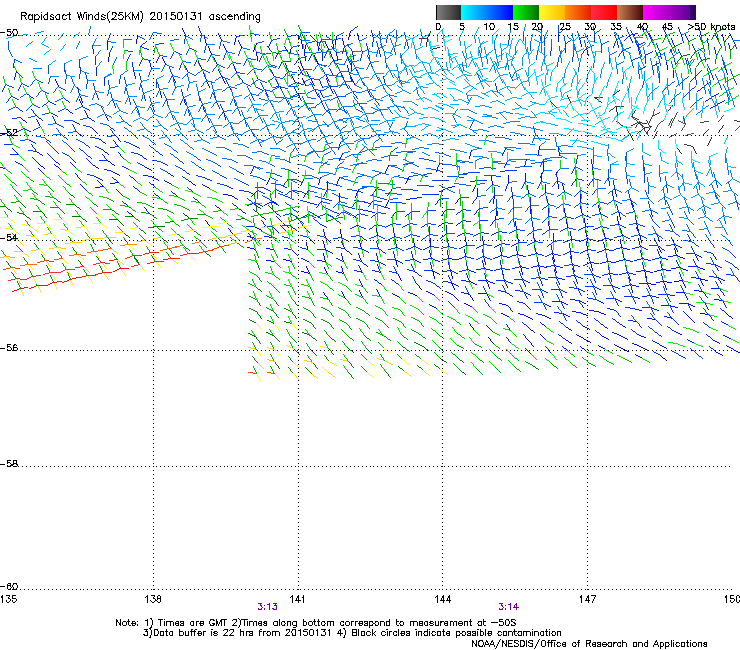Image resolution: width=740 pixels, height=650 pixels.
Task: Click the magenta 40-45 knots color segment
Action: (x=656, y=12)
